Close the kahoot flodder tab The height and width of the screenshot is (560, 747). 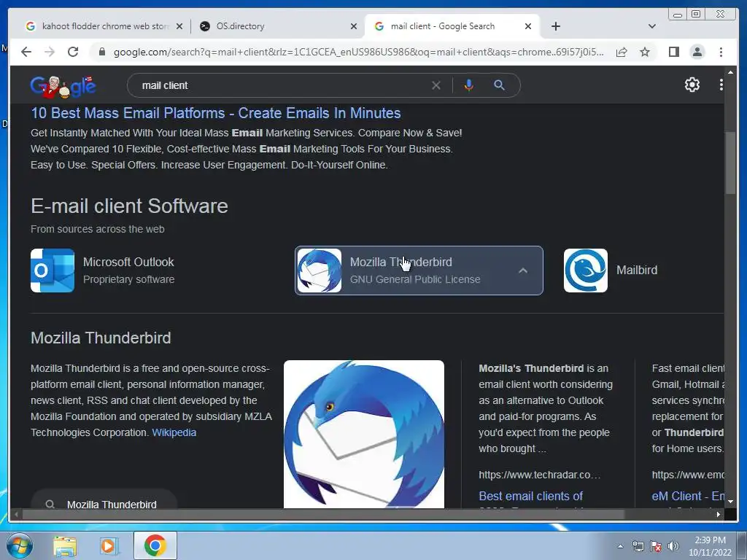coord(179,26)
